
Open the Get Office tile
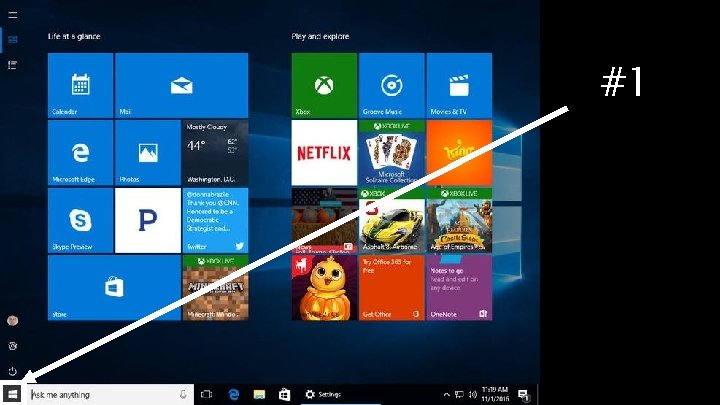point(392,288)
